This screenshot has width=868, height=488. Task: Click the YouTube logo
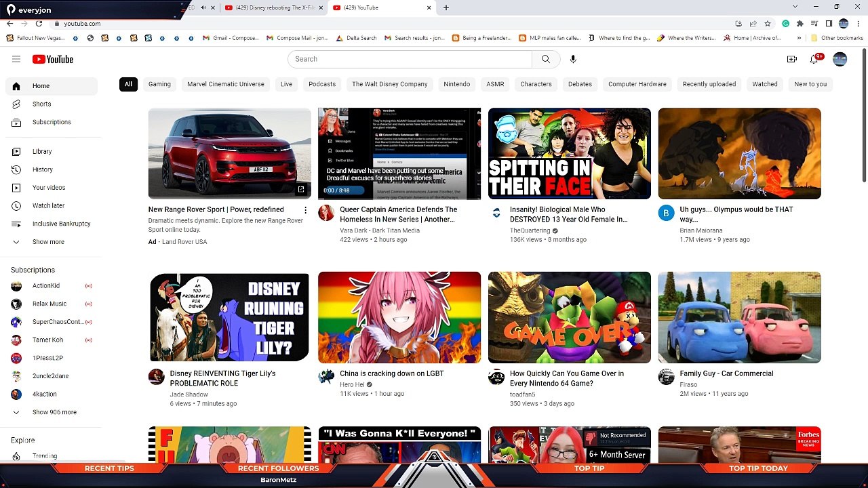[52, 59]
